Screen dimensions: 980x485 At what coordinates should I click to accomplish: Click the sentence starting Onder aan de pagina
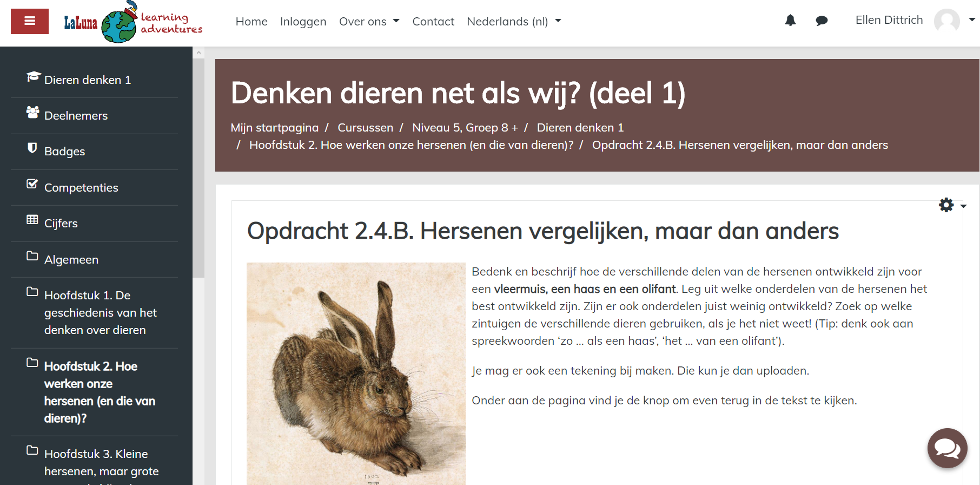(x=664, y=401)
